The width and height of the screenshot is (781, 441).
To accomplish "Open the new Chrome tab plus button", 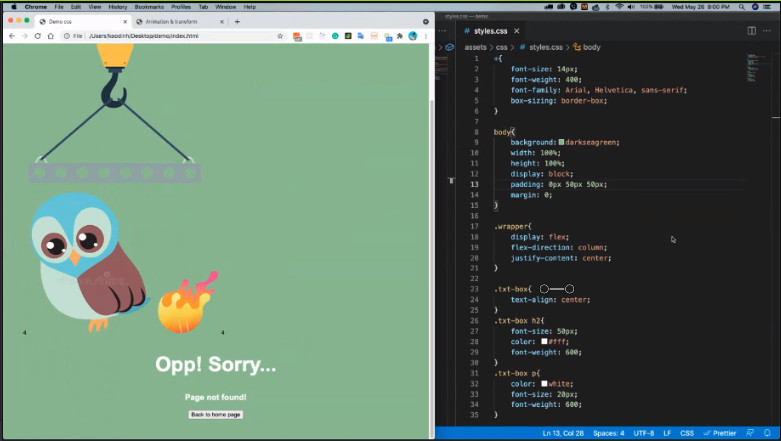I will tap(237, 21).
